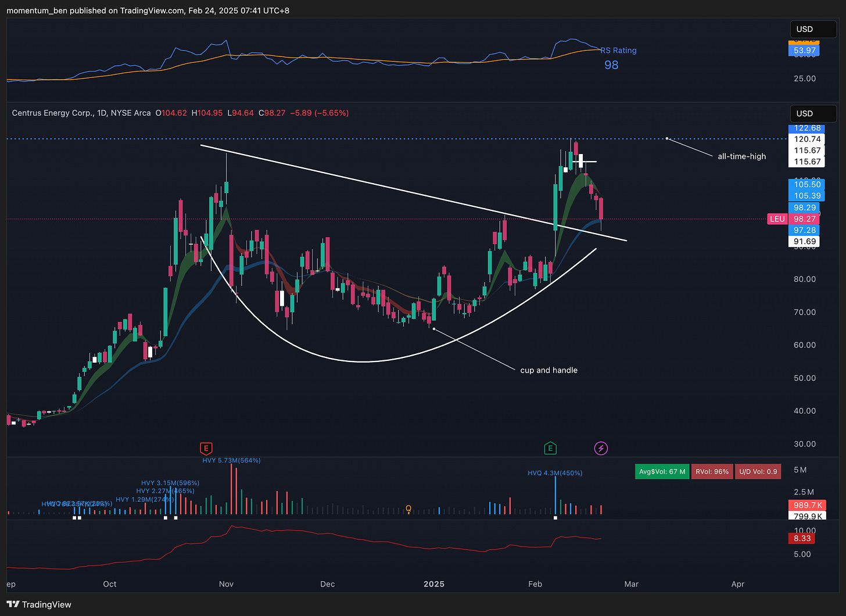Click the HVY 1.29M(274%) volume label
Screen dimensions: 846x616
145,499
